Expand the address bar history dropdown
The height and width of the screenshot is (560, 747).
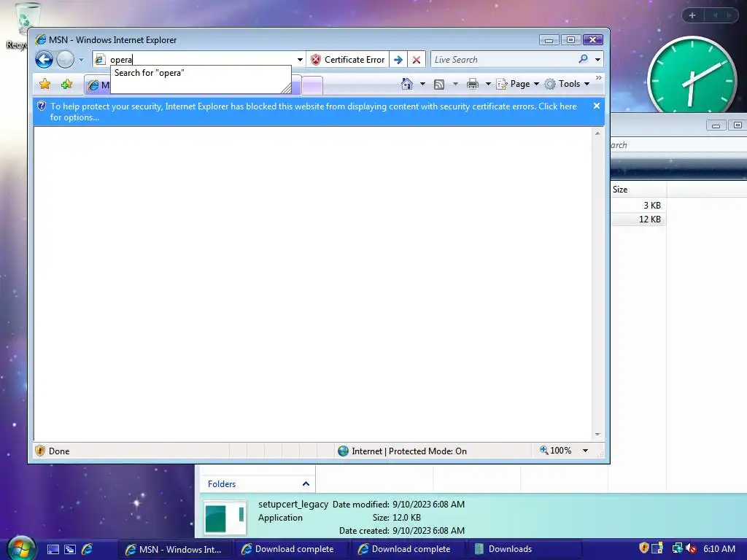300,60
